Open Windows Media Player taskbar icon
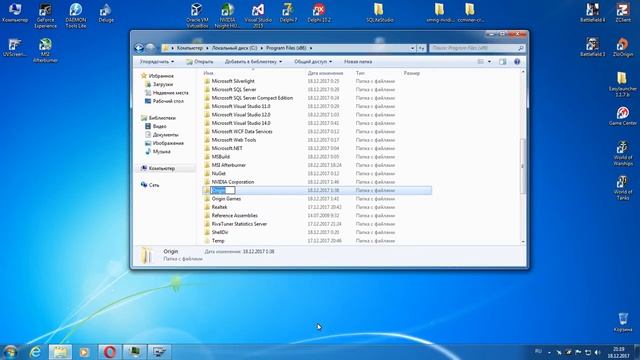Viewport: 640px width, 360px height. [x=84, y=351]
